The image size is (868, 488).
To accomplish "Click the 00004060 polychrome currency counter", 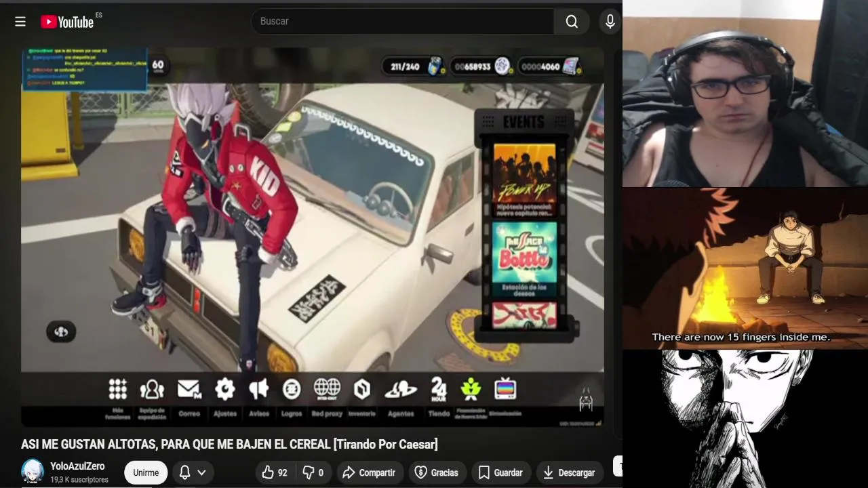I will point(550,66).
